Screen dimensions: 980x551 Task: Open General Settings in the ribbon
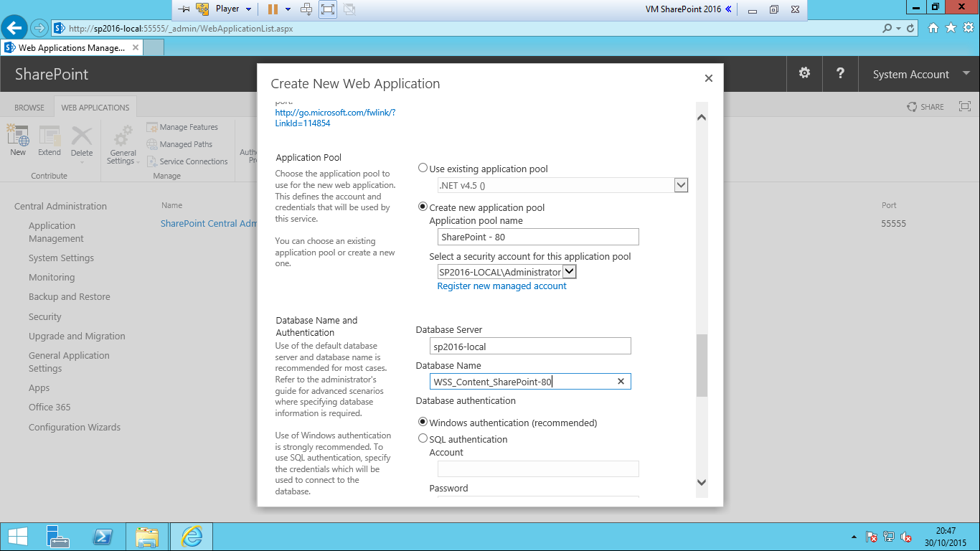click(x=123, y=145)
